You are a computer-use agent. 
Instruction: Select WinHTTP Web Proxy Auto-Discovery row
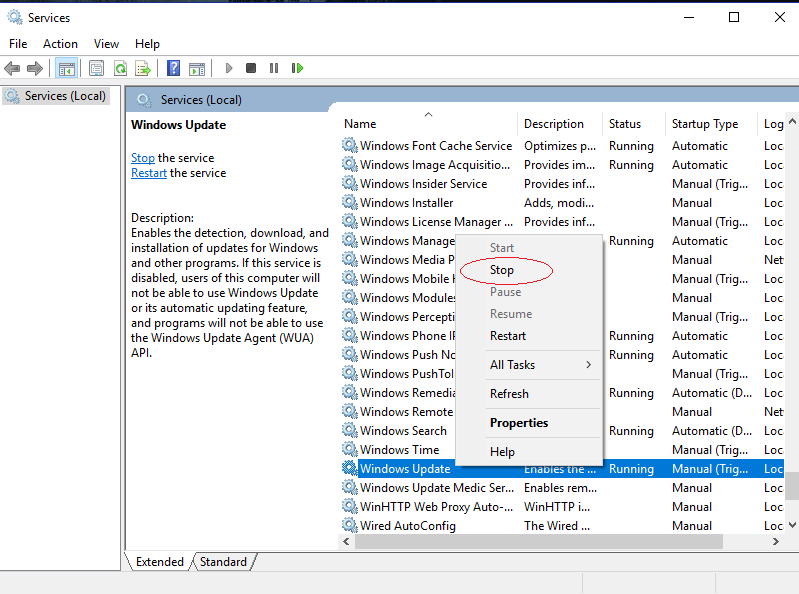(563, 506)
